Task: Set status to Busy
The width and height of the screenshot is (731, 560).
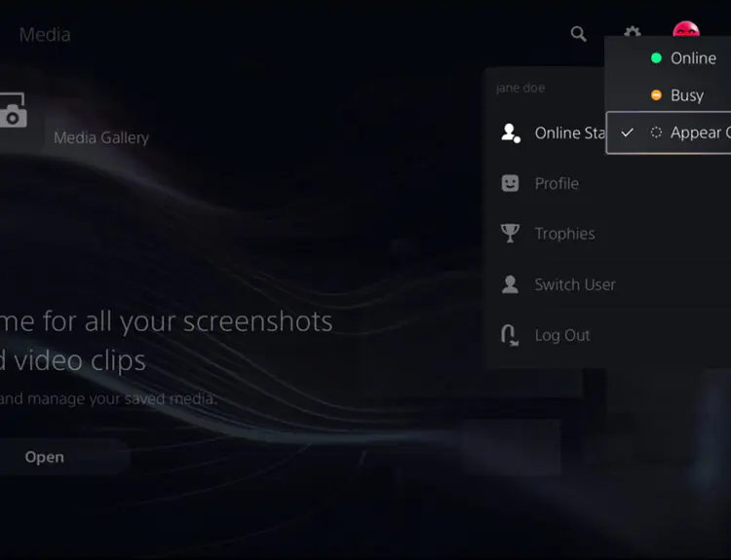Action: [686, 95]
